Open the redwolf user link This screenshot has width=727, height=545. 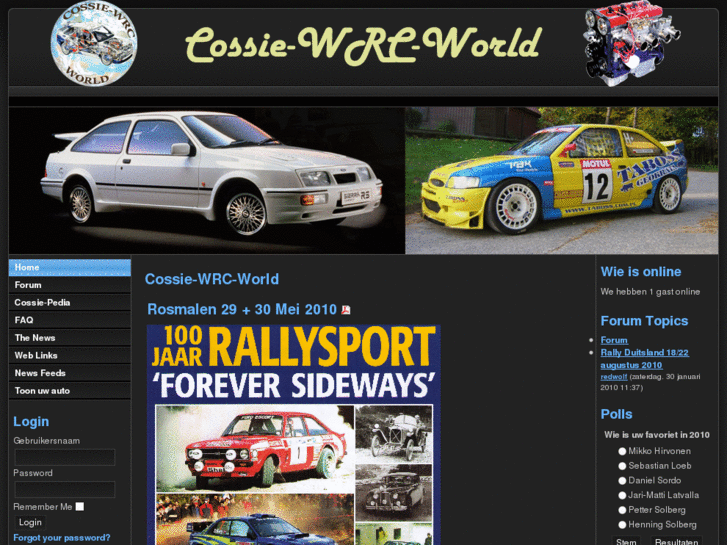(613, 377)
